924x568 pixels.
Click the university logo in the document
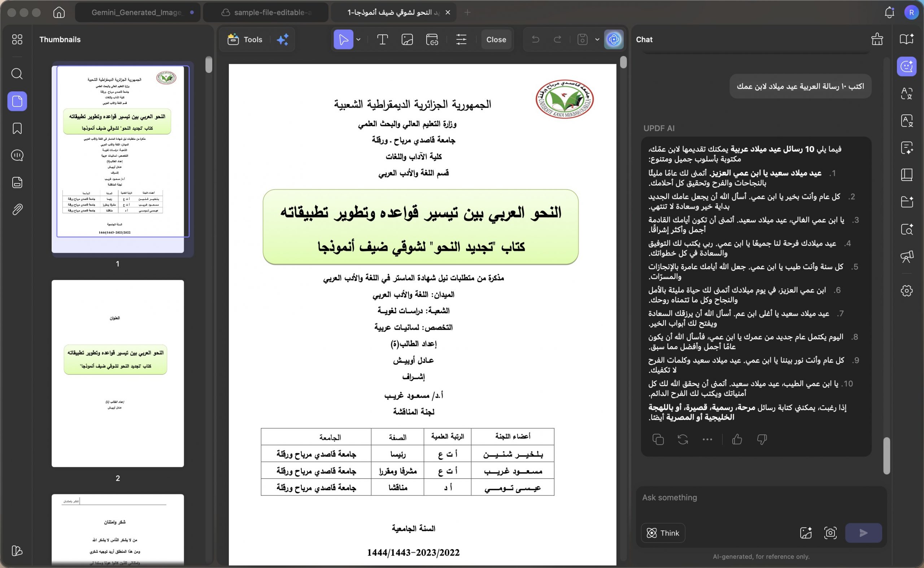click(564, 99)
